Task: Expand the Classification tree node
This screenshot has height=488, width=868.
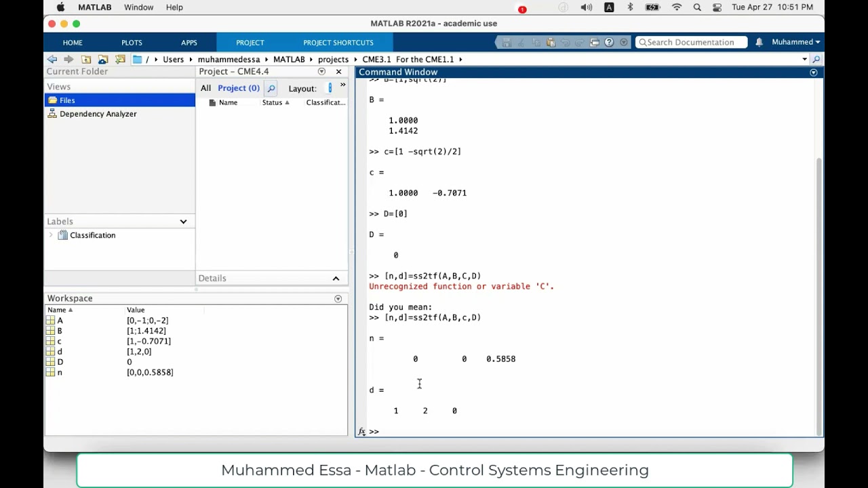Action: [51, 235]
